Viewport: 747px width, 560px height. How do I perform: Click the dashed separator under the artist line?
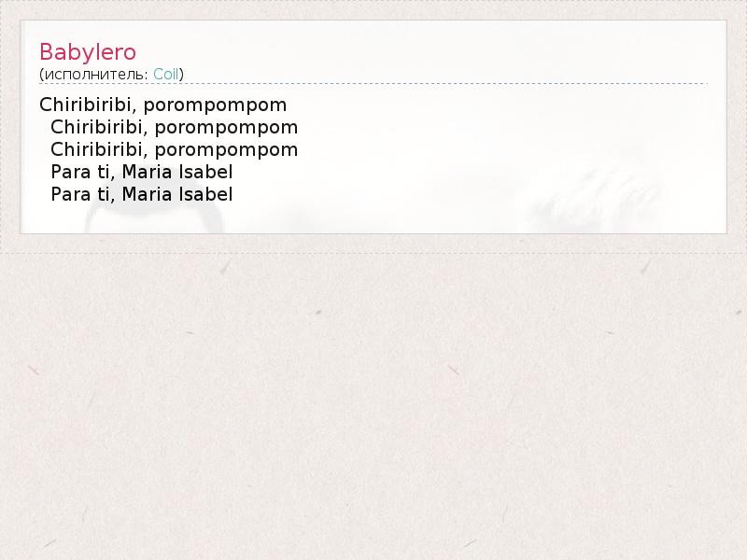click(x=373, y=84)
